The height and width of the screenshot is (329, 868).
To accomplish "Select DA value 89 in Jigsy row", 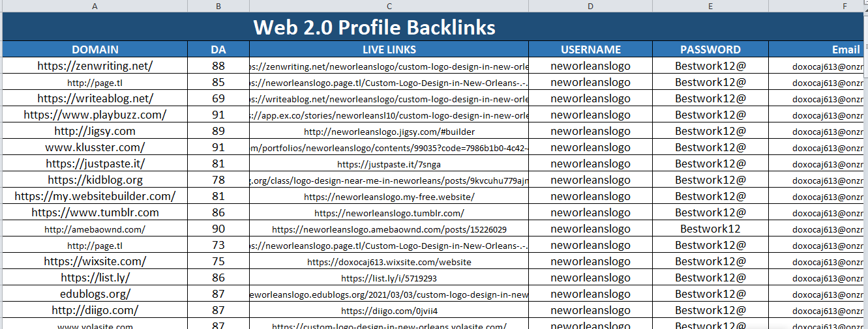I will click(x=218, y=131).
